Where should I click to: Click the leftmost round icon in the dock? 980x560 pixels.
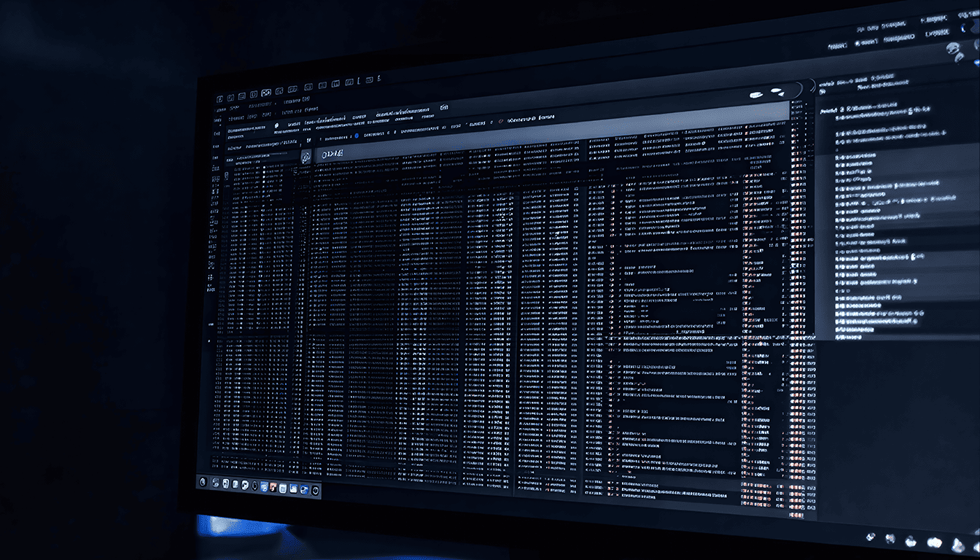tap(203, 482)
